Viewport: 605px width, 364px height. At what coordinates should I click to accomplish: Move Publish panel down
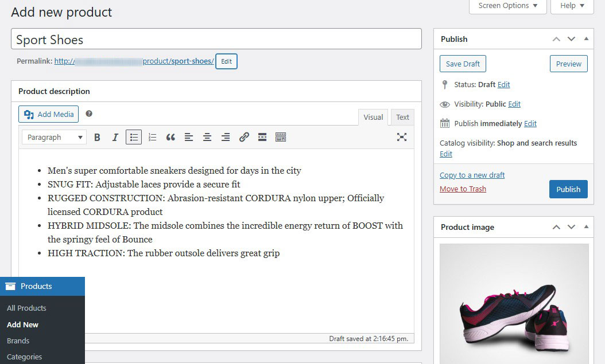coord(572,39)
